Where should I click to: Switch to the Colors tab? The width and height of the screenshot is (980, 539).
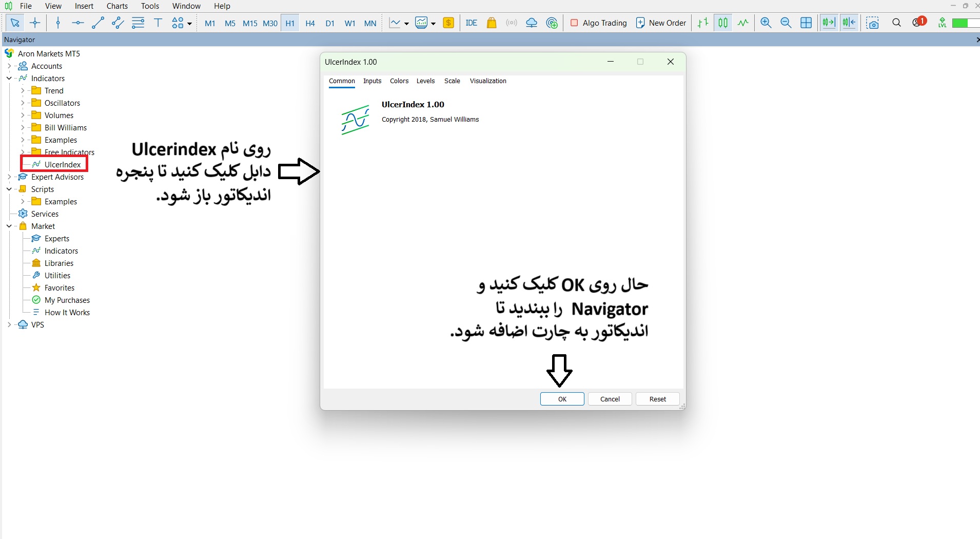tap(399, 81)
